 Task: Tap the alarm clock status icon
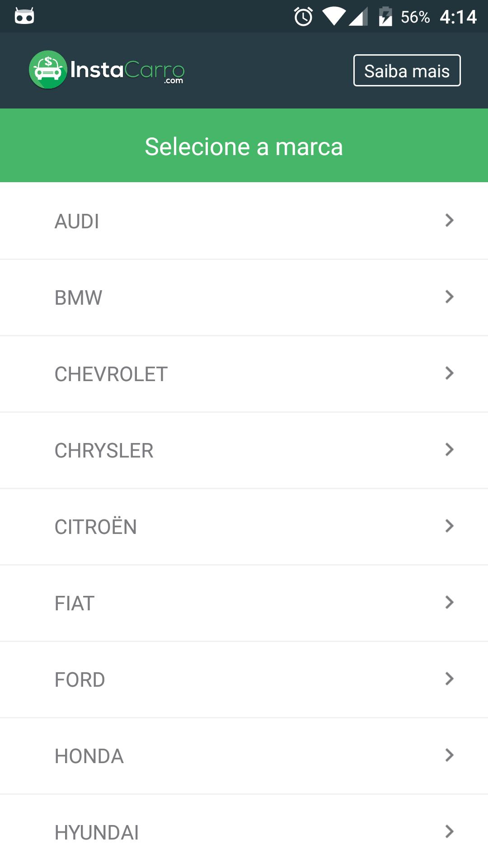point(303,17)
